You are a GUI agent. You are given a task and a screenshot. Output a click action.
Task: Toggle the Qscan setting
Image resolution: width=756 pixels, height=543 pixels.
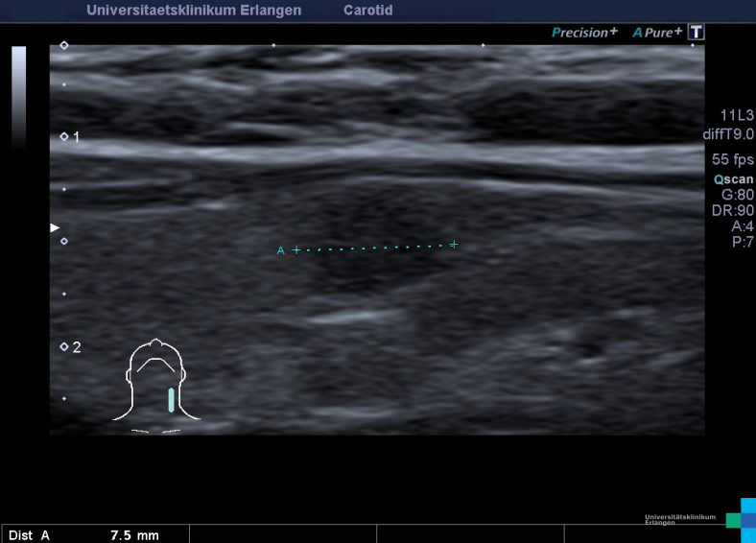(x=734, y=178)
